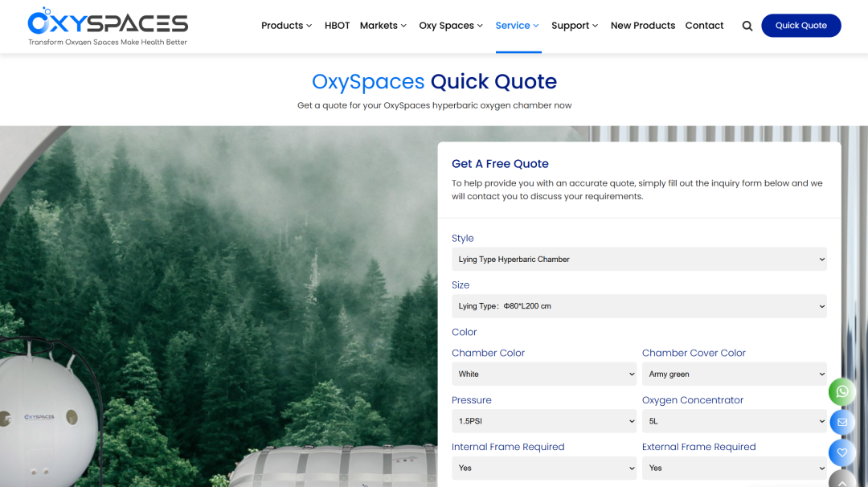The height and width of the screenshot is (487, 868).
Task: Click the scroll-to-top arrow icon
Action: [841, 480]
